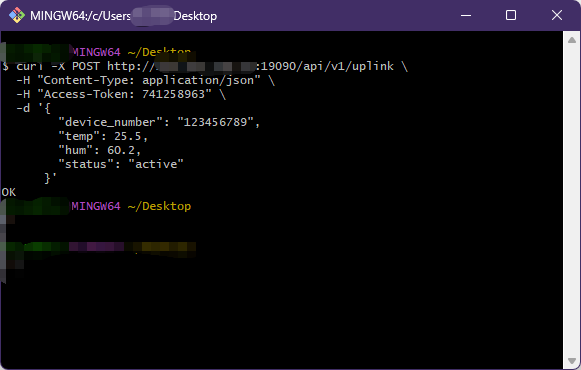This screenshot has width=581, height=370.
Task: Click the "temp": 25.5 line
Action: click(103, 136)
